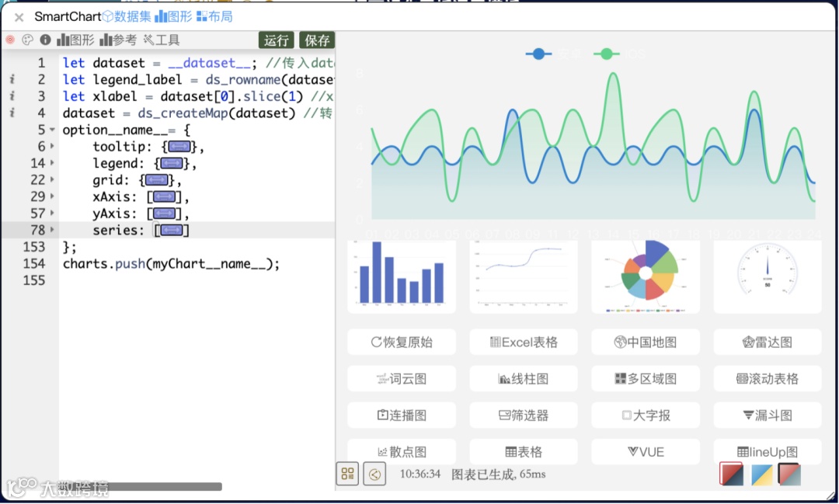Open the 参考 reference menu
Image resolution: width=839 pixels, height=504 pixels.
(x=118, y=40)
